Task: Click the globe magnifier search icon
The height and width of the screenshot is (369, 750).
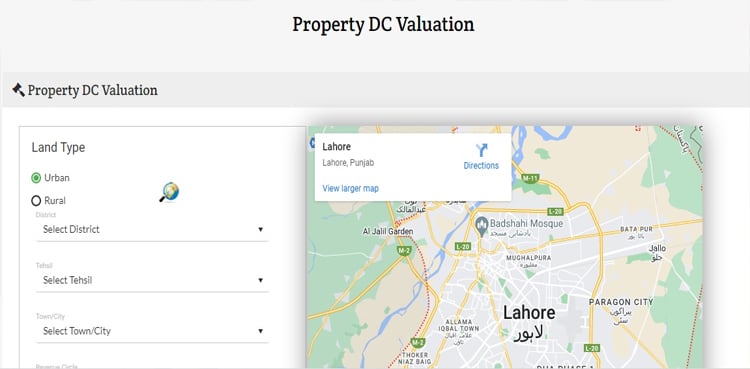Action: (169, 192)
